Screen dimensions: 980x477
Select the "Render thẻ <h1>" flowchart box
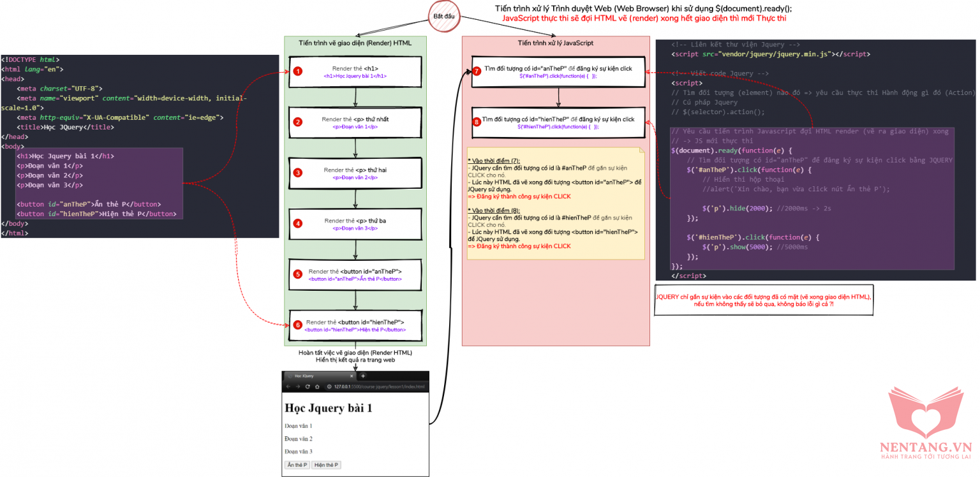[355, 71]
